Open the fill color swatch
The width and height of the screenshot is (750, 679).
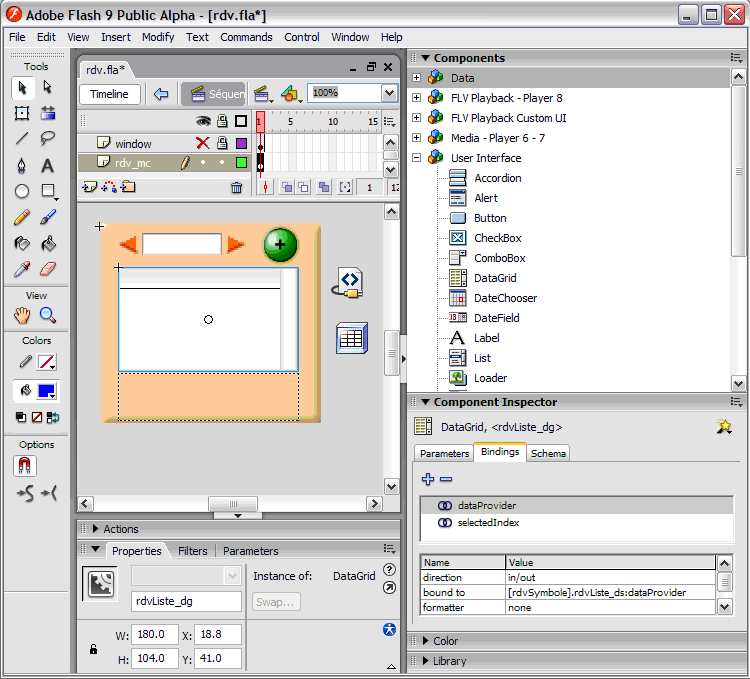tap(47, 391)
